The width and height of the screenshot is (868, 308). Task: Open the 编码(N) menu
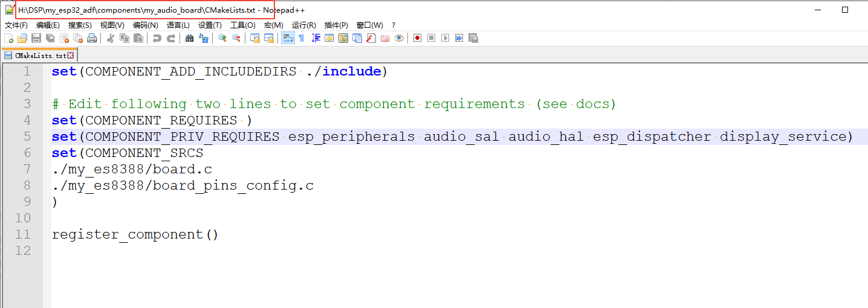pos(146,25)
